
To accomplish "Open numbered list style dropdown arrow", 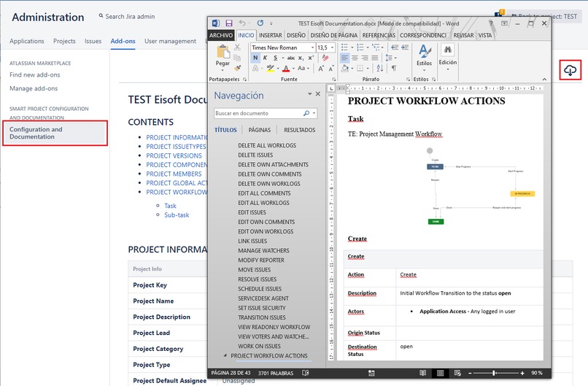I will (x=368, y=47).
